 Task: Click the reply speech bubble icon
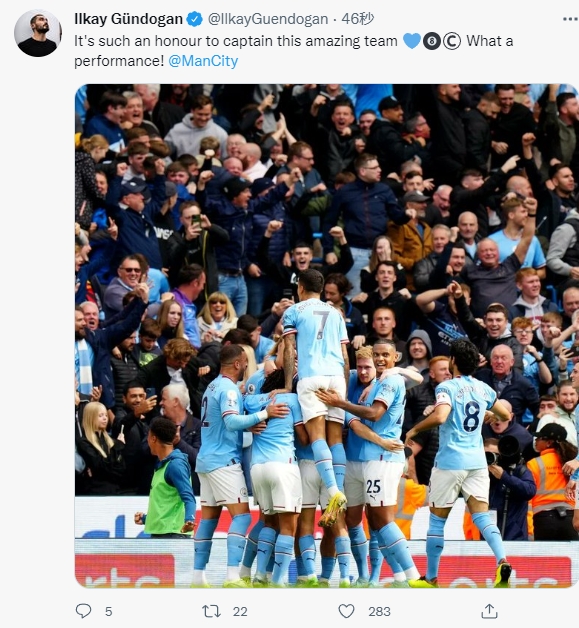(x=83, y=611)
